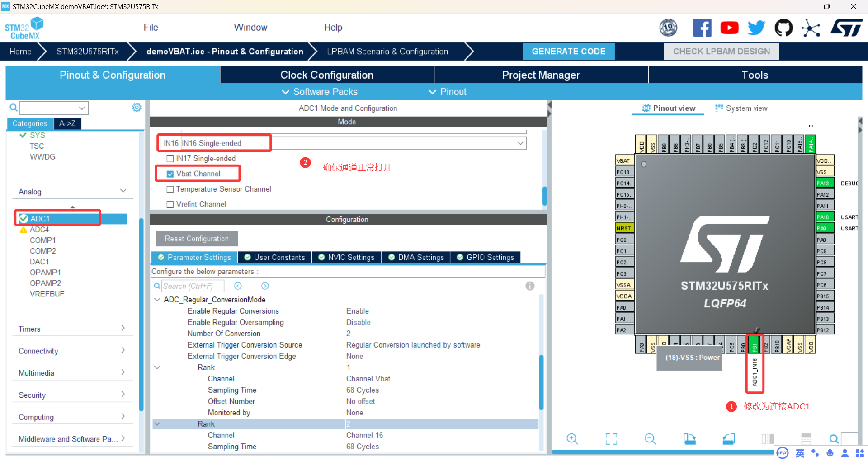Open the peripheral list settings gear

click(x=137, y=108)
